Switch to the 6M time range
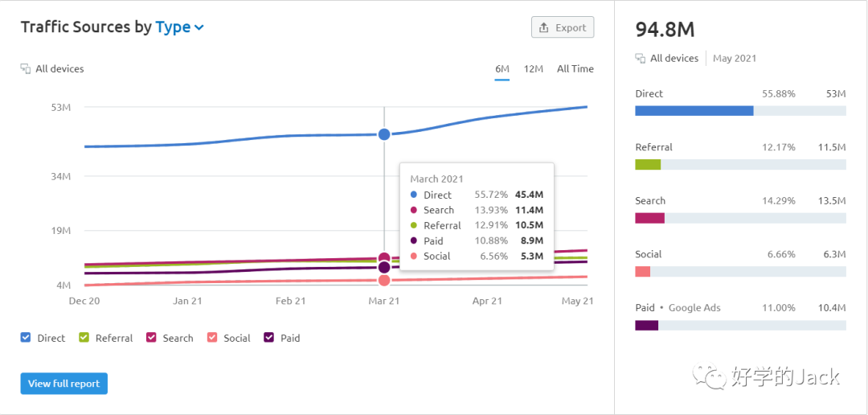 [x=502, y=68]
